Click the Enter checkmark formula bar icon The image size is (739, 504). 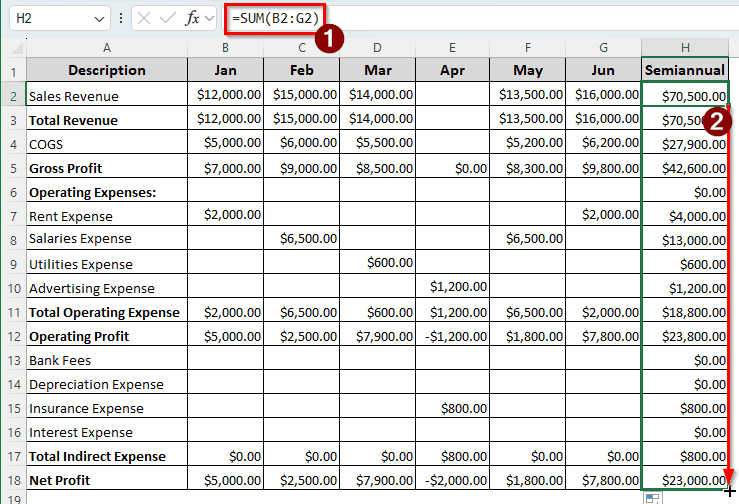[167, 18]
